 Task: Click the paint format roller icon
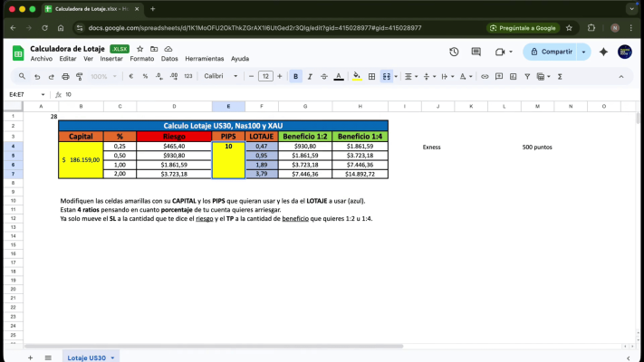pyautogui.click(x=80, y=76)
